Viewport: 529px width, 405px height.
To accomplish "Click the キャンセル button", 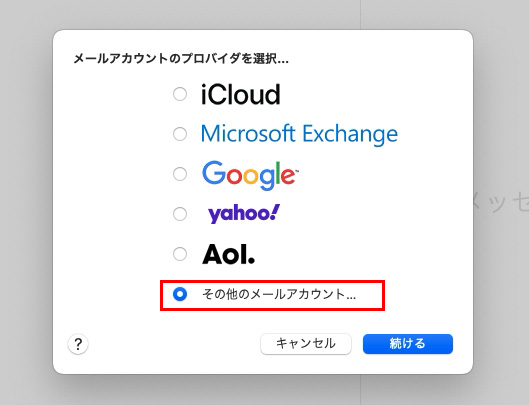I will tap(306, 344).
